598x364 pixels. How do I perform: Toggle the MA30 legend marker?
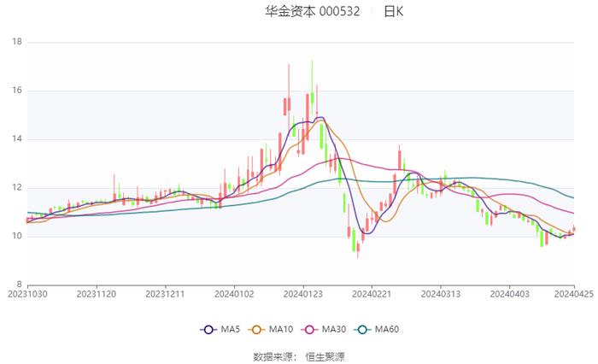point(309,329)
